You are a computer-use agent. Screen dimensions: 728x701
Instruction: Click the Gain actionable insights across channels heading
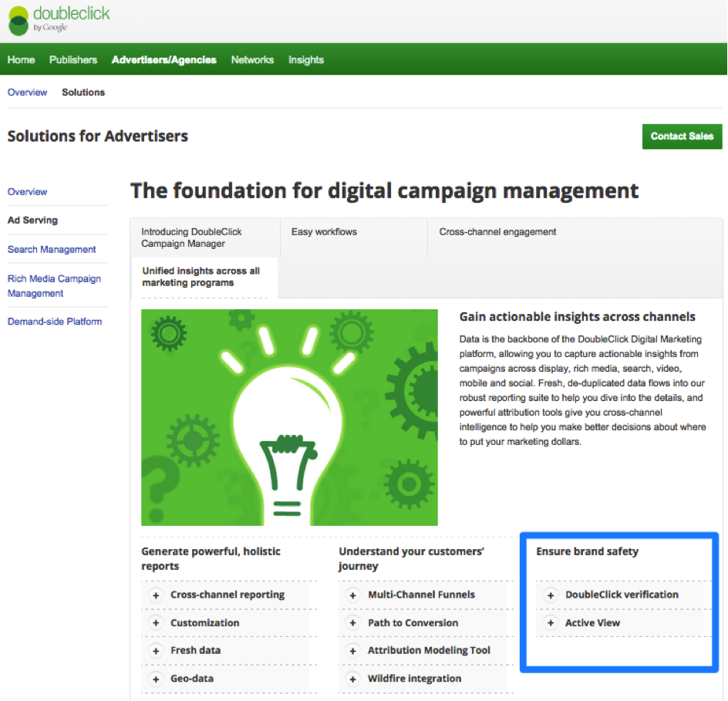tap(577, 317)
